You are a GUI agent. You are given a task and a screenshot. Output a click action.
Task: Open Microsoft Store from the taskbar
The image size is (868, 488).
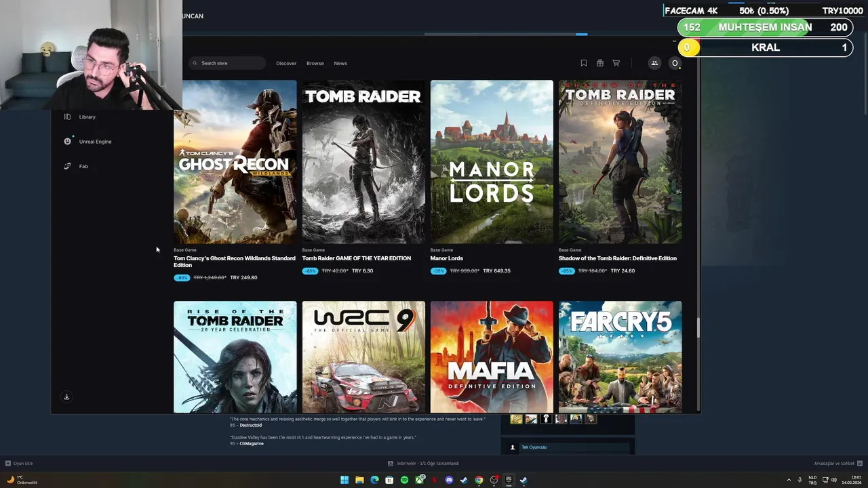coord(389,480)
